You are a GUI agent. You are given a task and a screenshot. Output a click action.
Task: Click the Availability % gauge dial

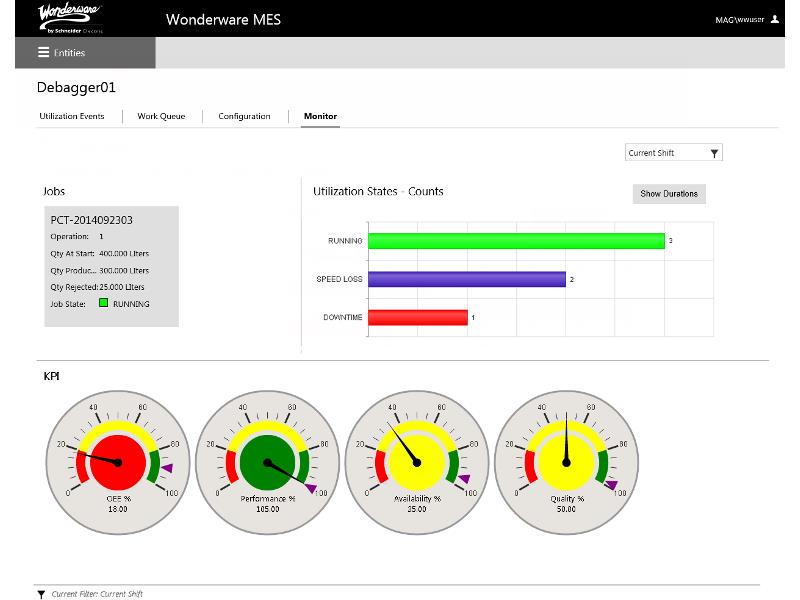(x=417, y=463)
